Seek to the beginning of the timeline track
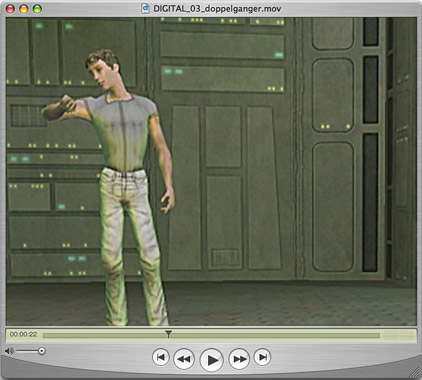The height and width of the screenshot is (380, 422). click(x=44, y=335)
